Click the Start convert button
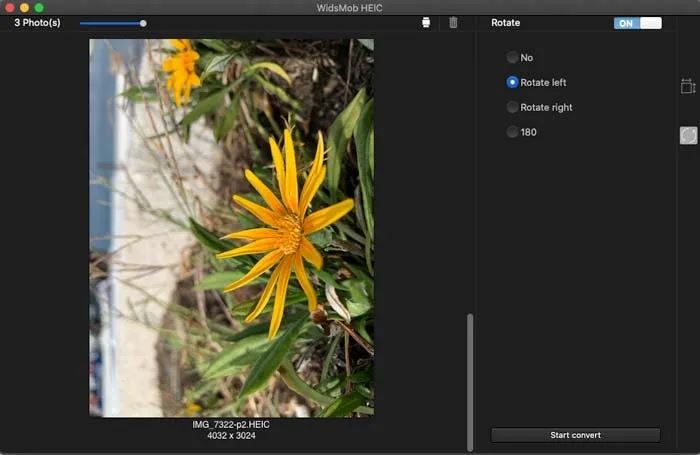This screenshot has width=700, height=455. (575, 435)
